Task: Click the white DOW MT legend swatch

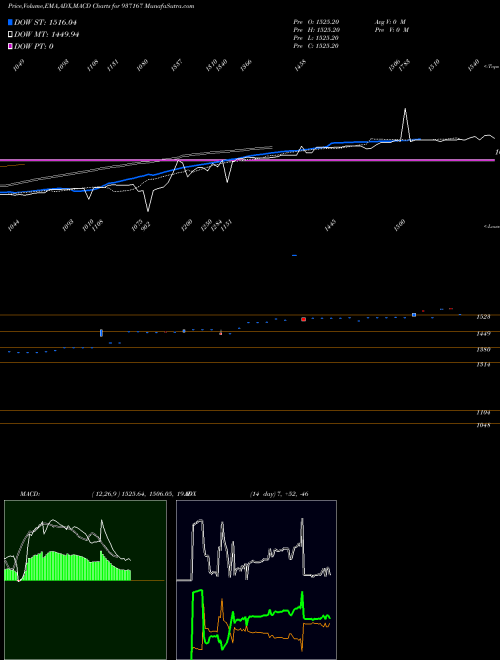Action: [10, 35]
